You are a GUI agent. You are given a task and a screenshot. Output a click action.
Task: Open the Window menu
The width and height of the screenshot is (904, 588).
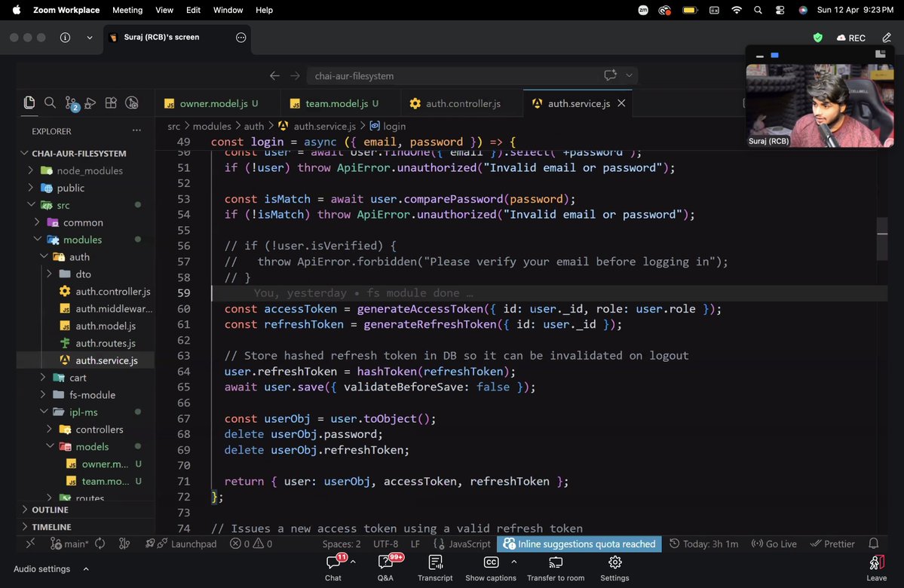click(228, 10)
